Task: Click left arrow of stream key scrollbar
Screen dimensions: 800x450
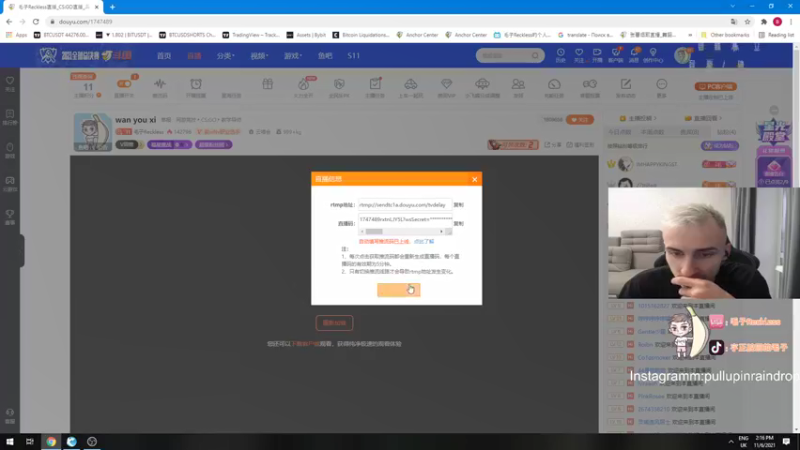Action: click(362, 232)
